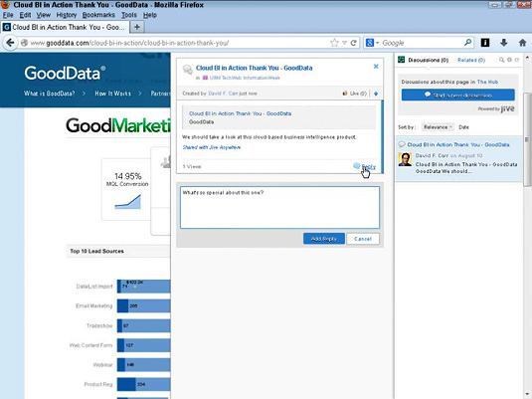The height and width of the screenshot is (399, 532).
Task: Click the reply text area
Action: click(279, 207)
